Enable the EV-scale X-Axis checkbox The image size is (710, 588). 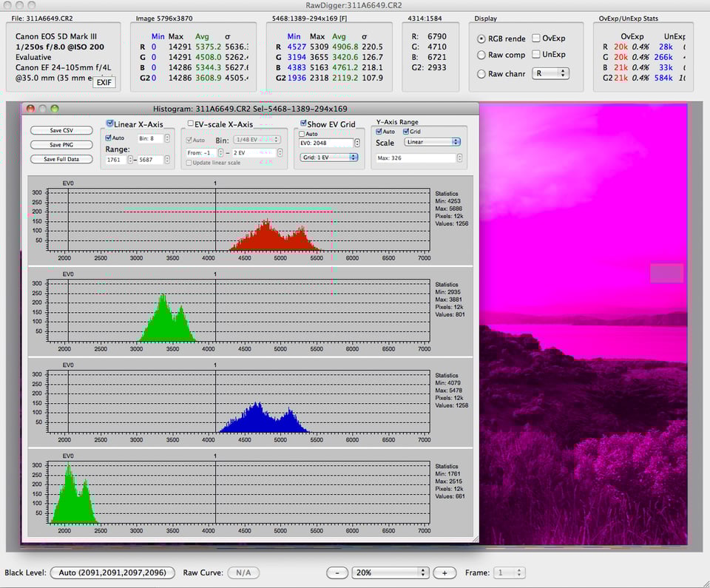tap(191, 124)
